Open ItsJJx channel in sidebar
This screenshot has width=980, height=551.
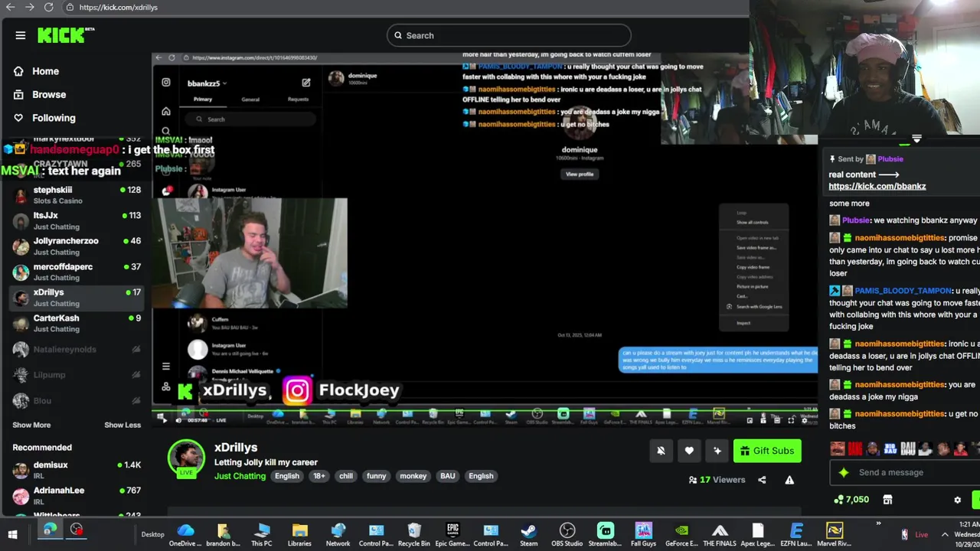[x=77, y=220]
